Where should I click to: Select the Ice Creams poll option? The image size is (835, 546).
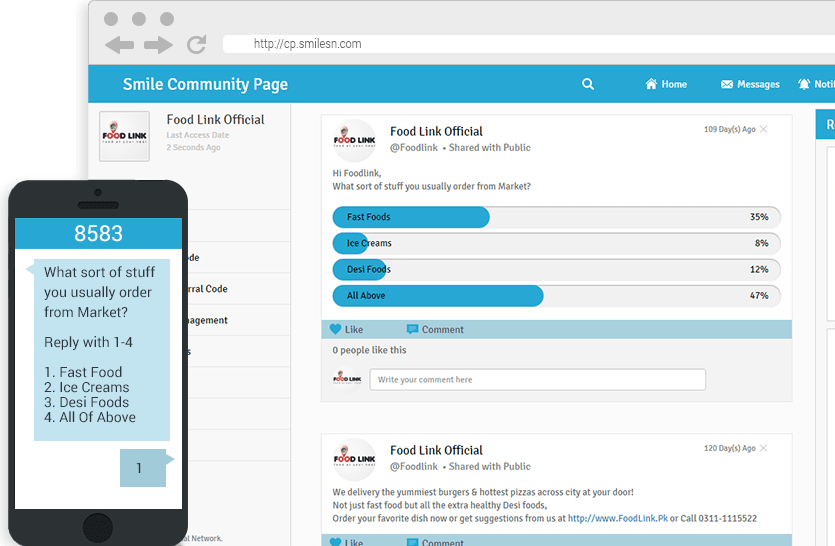pyautogui.click(x=350, y=243)
